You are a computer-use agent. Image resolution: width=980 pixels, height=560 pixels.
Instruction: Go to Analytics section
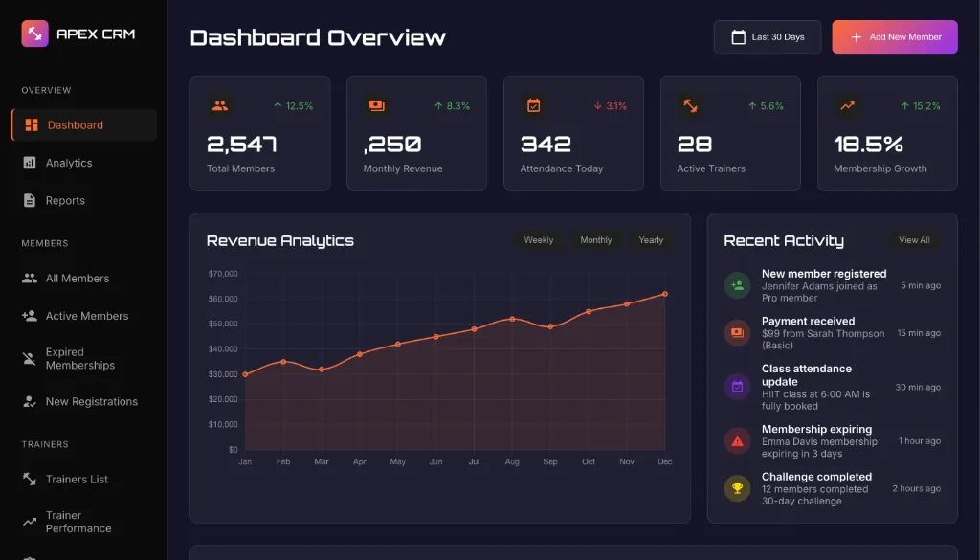point(84,163)
